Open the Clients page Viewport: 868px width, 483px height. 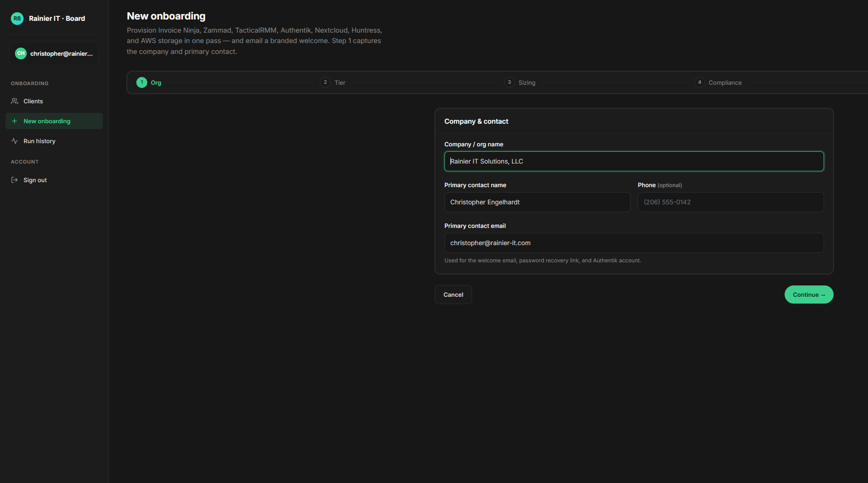point(54,101)
